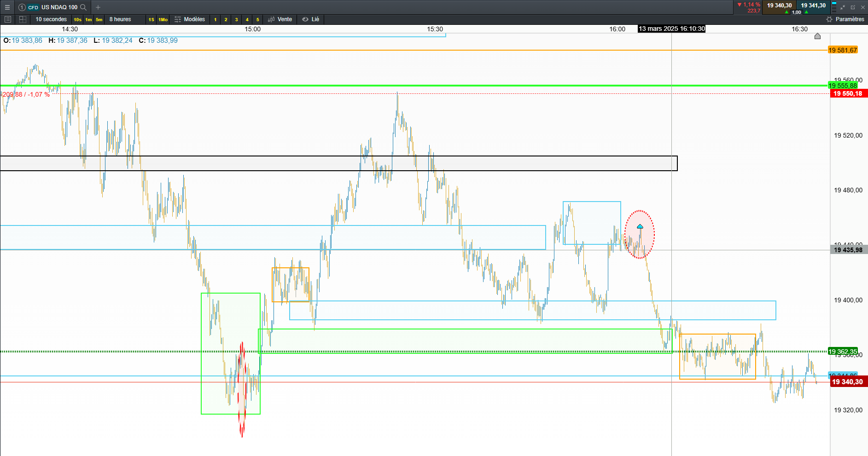This screenshot has height=456, width=868.
Task: Click the home icon above the price axis
Action: 817,36
